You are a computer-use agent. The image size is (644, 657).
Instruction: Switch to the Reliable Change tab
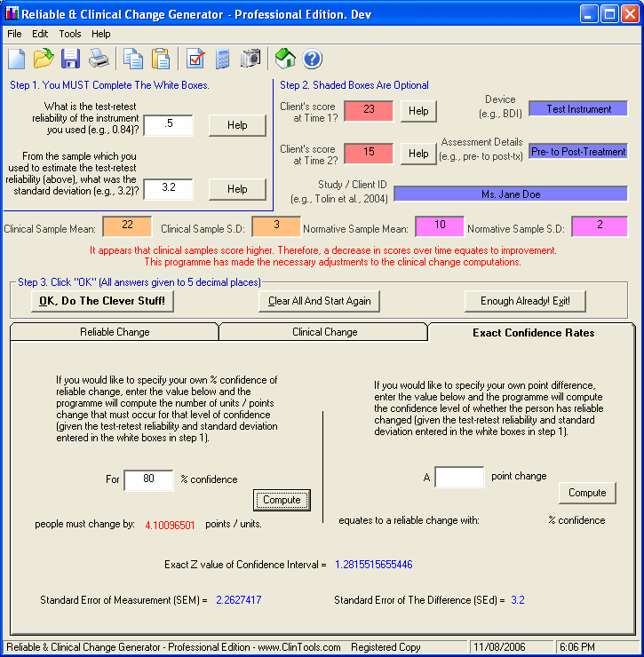[115, 332]
